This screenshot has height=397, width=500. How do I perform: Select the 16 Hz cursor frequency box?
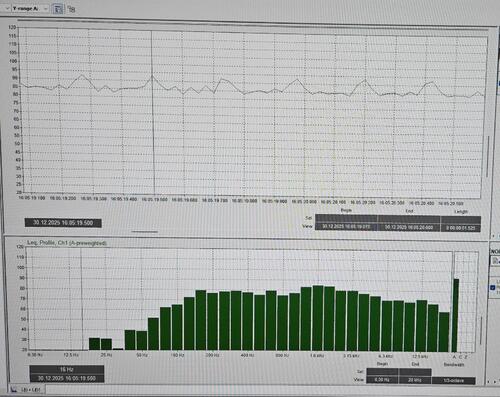tap(67, 369)
